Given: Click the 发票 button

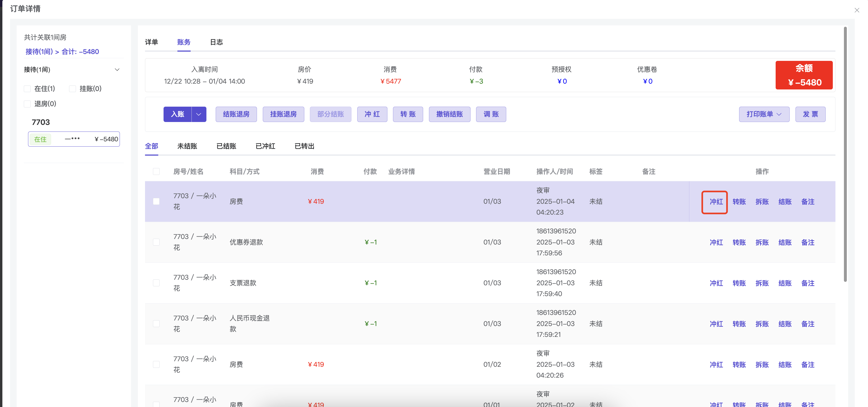Looking at the screenshot, I should pyautogui.click(x=810, y=114).
